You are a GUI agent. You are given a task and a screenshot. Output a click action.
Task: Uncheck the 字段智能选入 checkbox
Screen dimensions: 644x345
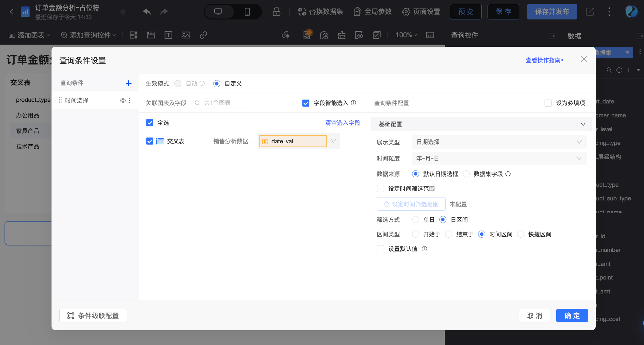click(x=306, y=103)
